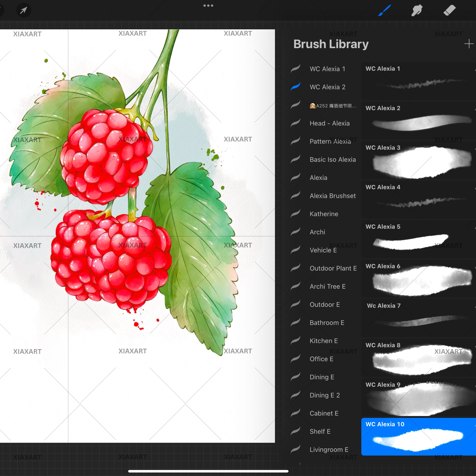Choose the WC Alexia 6 brush preview
The image size is (476, 476).
(x=419, y=279)
